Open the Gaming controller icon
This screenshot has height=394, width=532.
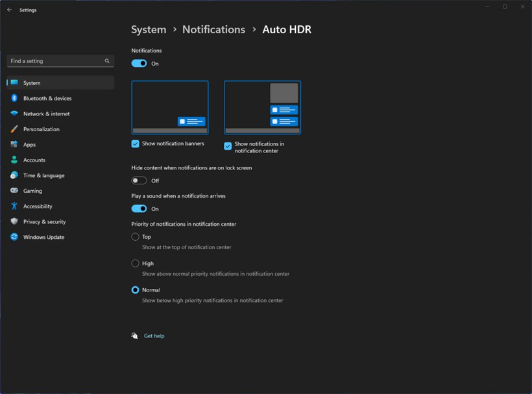(x=14, y=190)
